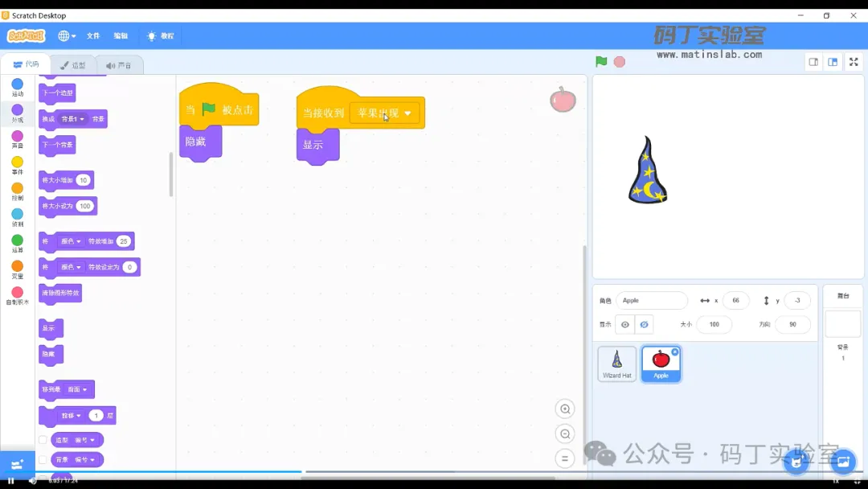
Task: Select the Control (控制) block category
Action: pyautogui.click(x=17, y=191)
